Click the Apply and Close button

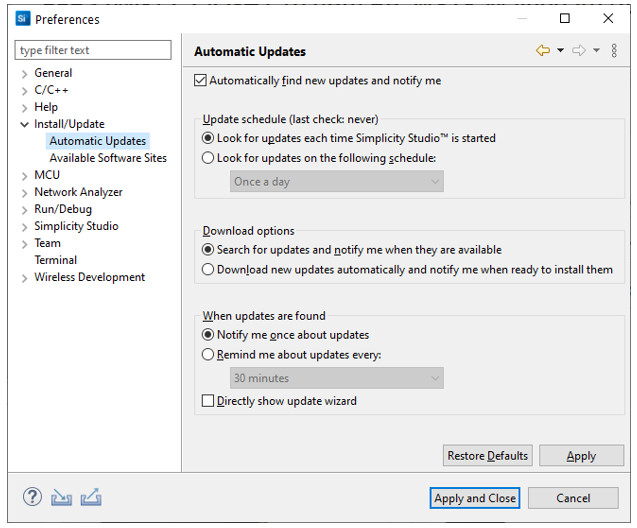pos(474,498)
